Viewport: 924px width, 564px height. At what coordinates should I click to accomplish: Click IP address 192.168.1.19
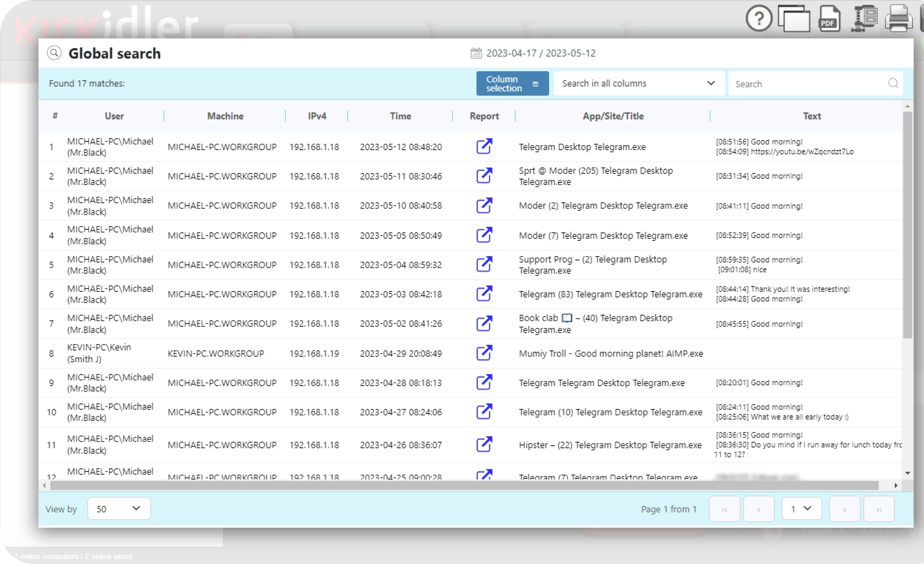314,354
